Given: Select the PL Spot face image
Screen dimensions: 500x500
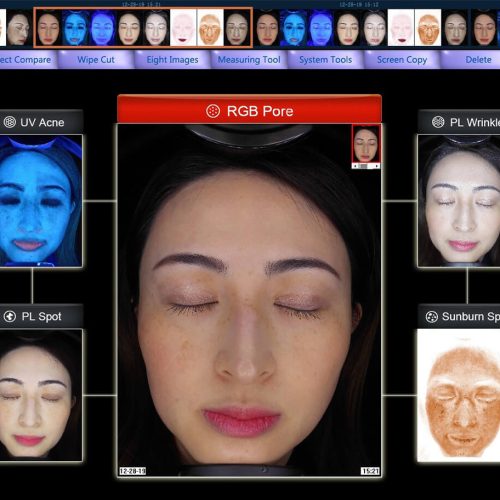Looking at the screenshot, I should [41, 395].
